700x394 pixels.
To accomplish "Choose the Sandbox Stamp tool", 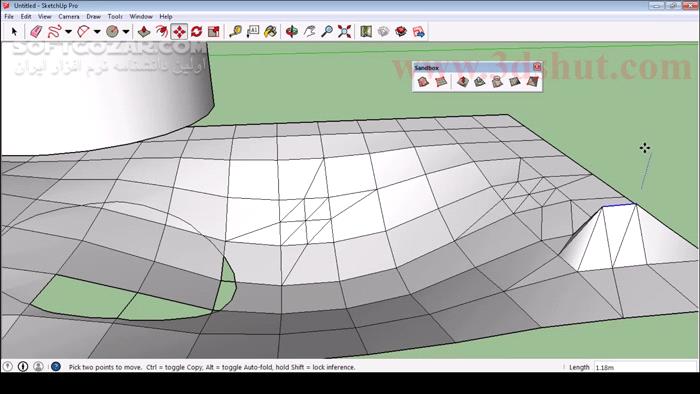I will tap(479, 82).
